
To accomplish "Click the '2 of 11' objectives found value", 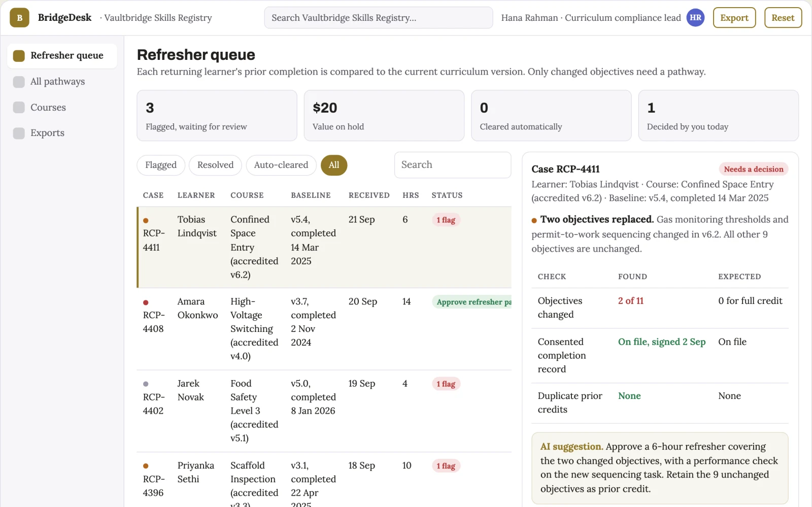I will pyautogui.click(x=631, y=301).
